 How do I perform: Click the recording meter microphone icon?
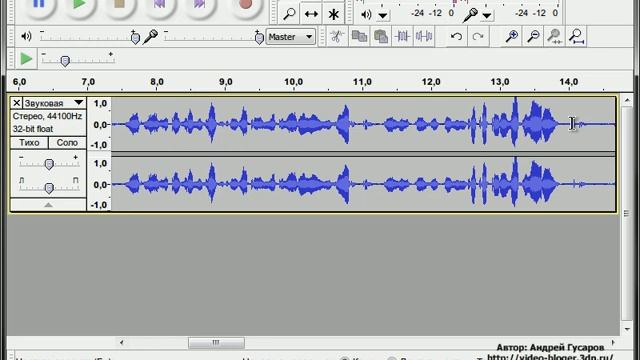(470, 15)
